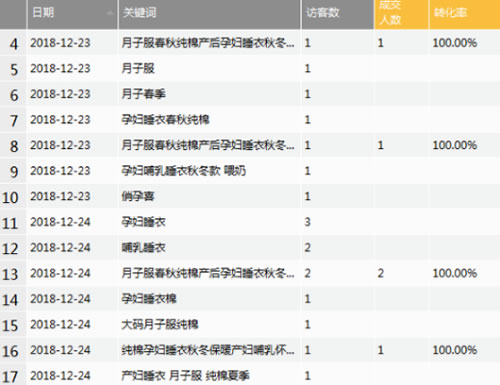This screenshot has width=500, height=385.
Task: Click keyword '纯棉孕妇睡衣秋冬保暖产妇哺乳怀...' in row 16
Action: 208,350
